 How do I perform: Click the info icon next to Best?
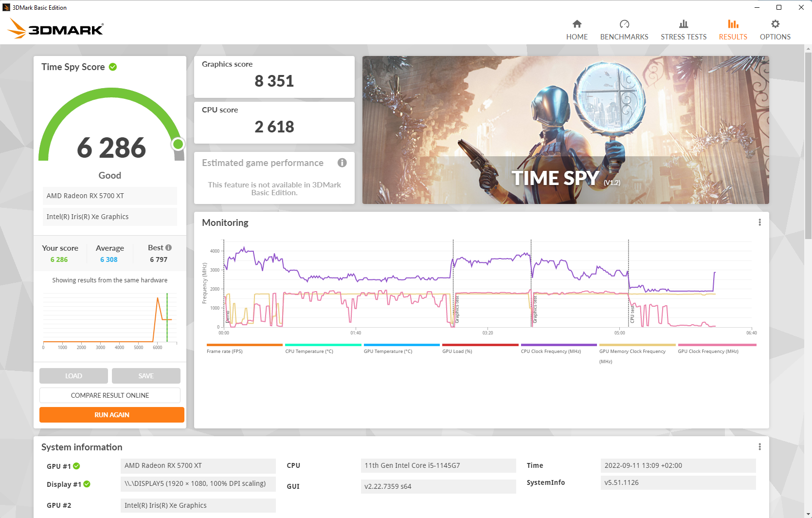(x=168, y=247)
